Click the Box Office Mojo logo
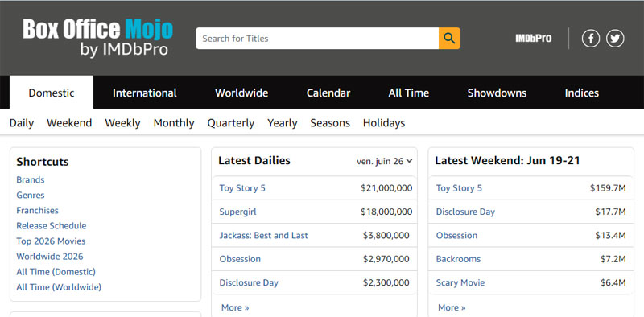Image resolution: width=644 pixels, height=317 pixels. coord(97,37)
